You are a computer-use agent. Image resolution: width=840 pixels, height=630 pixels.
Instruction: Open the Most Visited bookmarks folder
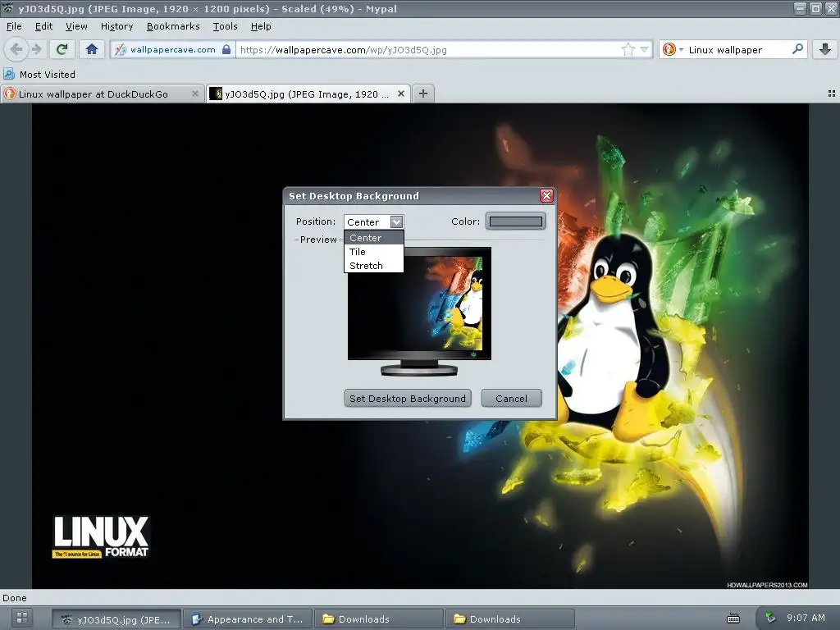pos(39,75)
